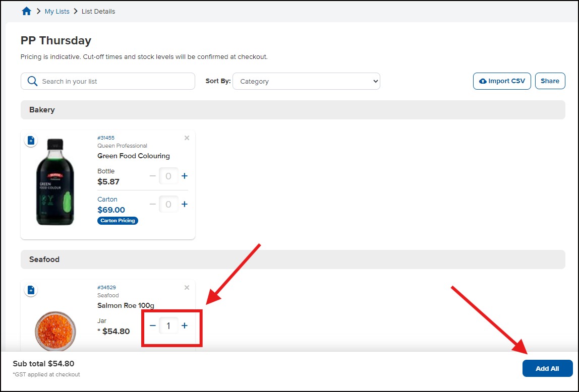The image size is (579, 392).
Task: Focus the Search in your list field
Action: click(116, 81)
